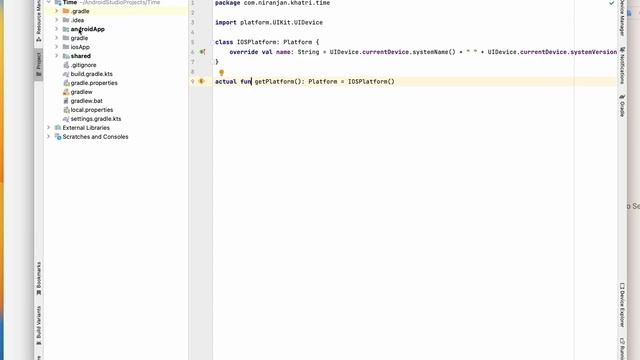Expand the .idea folder
The height and width of the screenshot is (360, 640).
[57, 20]
